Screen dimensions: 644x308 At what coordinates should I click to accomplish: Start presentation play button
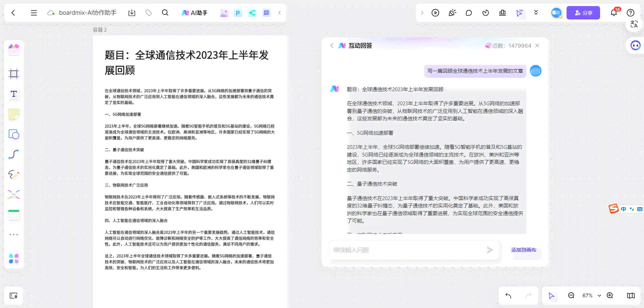(x=435, y=13)
